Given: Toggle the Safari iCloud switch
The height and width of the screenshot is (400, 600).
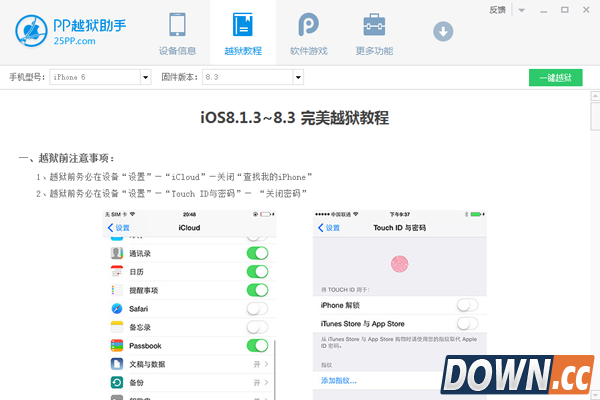Looking at the screenshot, I should (x=257, y=308).
